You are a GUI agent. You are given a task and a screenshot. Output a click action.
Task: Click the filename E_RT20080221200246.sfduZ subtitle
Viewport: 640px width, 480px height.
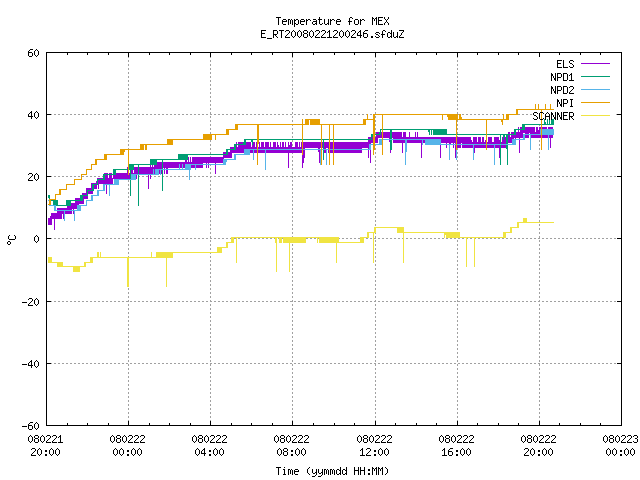(332, 34)
